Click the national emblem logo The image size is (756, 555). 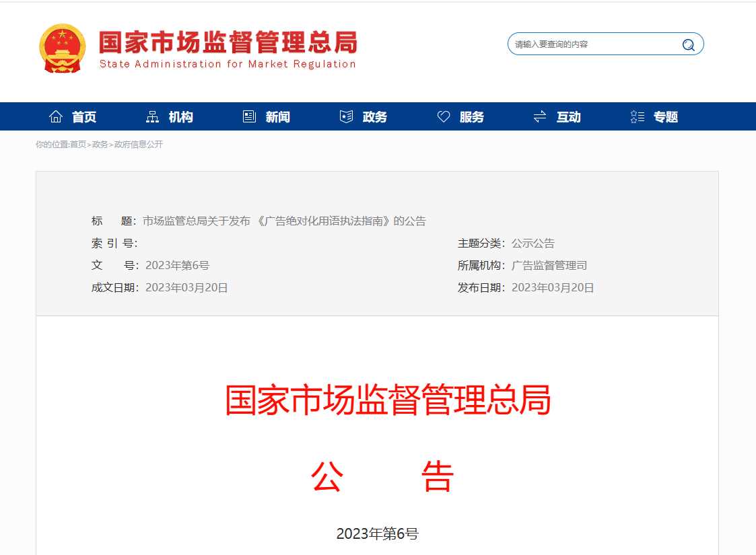[x=62, y=48]
